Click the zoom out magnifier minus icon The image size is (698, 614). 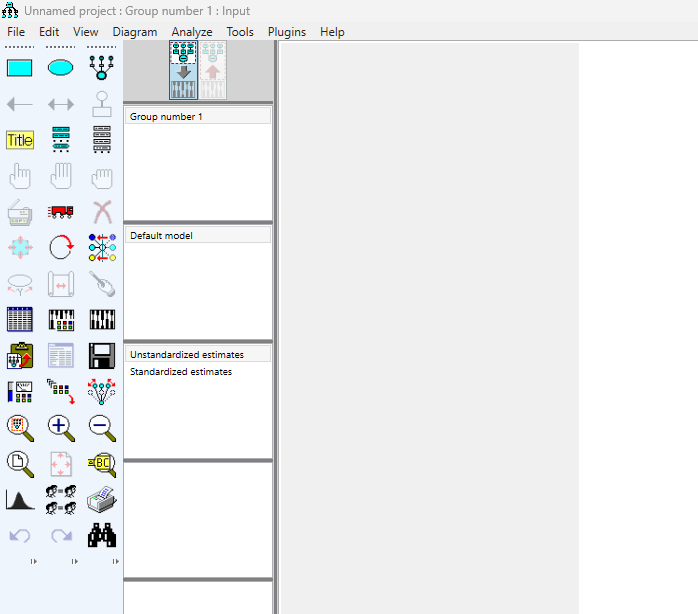pyautogui.click(x=102, y=427)
